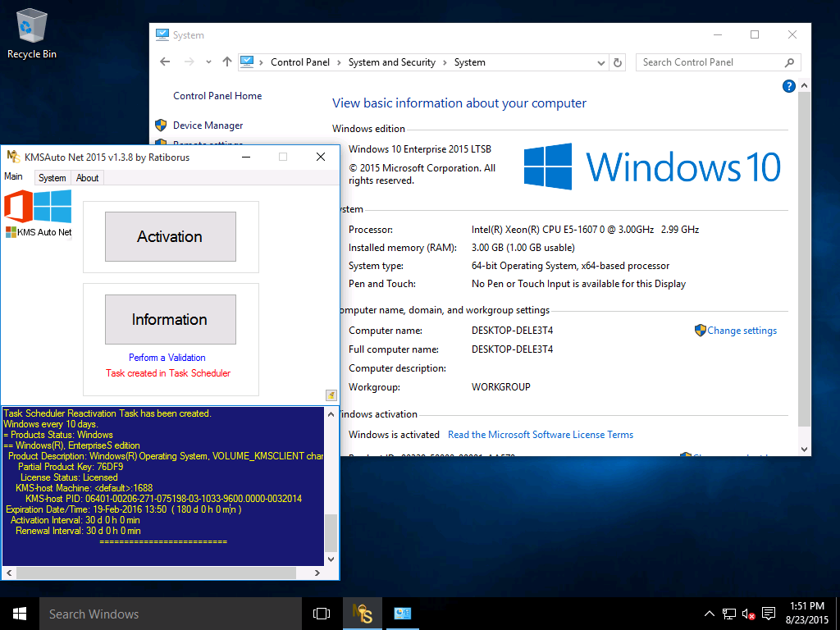Click the search magnifier in Control Panel

pos(789,62)
